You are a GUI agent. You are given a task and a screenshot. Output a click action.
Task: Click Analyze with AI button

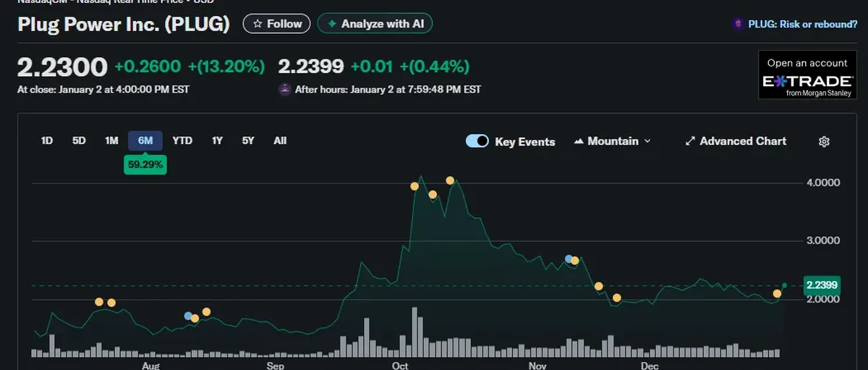click(375, 24)
